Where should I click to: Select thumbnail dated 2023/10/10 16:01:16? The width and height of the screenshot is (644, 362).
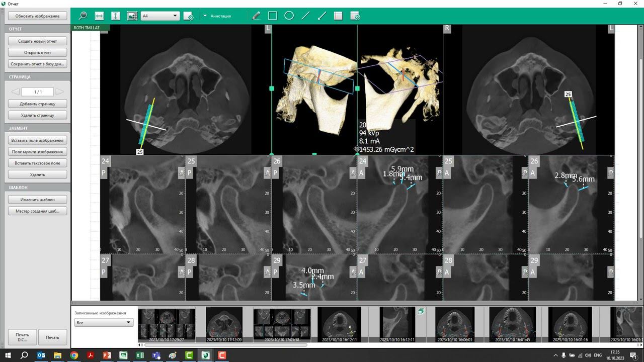pyautogui.click(x=570, y=324)
